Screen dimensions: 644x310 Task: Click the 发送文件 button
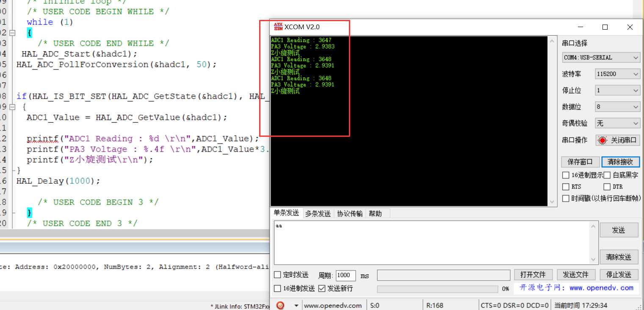[575, 275]
